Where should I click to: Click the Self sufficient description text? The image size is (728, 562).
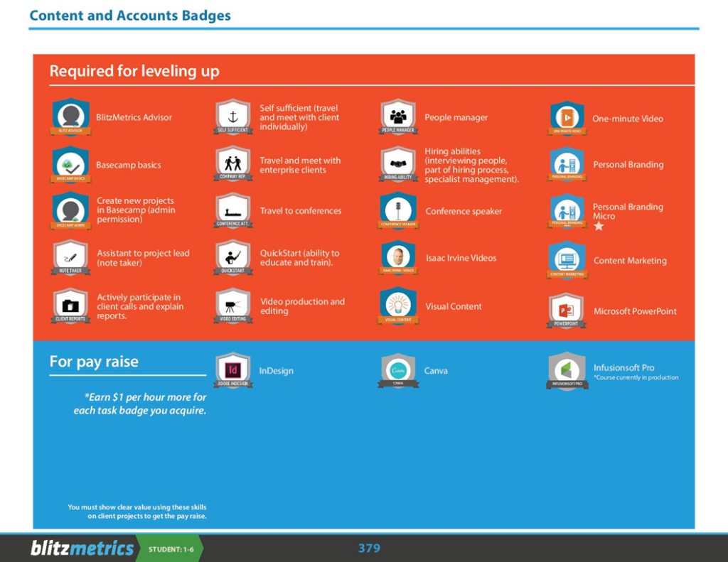299,117
